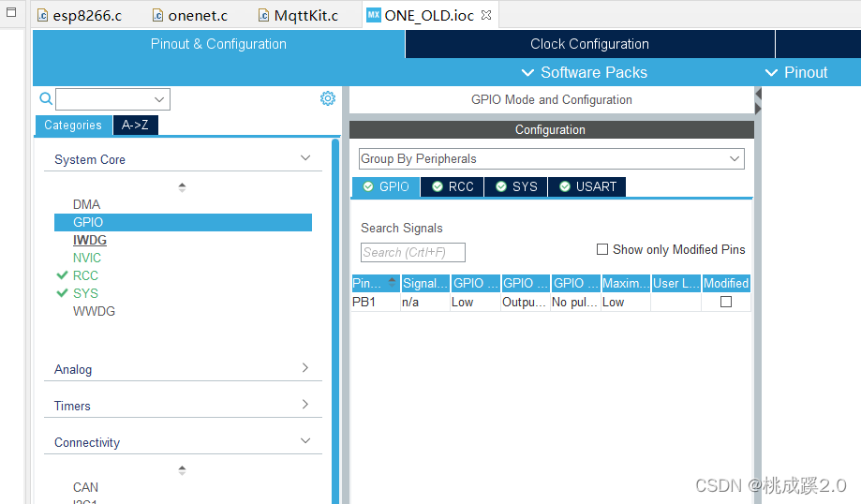Sort by the first GPIO column header

(476, 283)
